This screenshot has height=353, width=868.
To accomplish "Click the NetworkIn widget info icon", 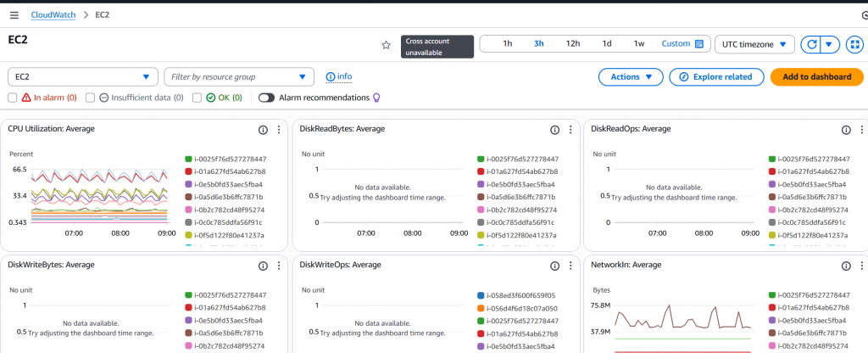I will [x=845, y=266].
